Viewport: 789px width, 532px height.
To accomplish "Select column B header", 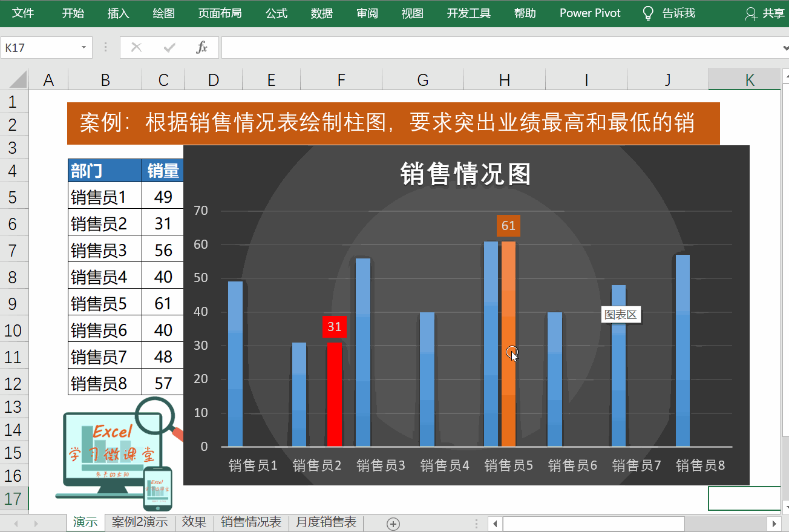I will (105, 79).
